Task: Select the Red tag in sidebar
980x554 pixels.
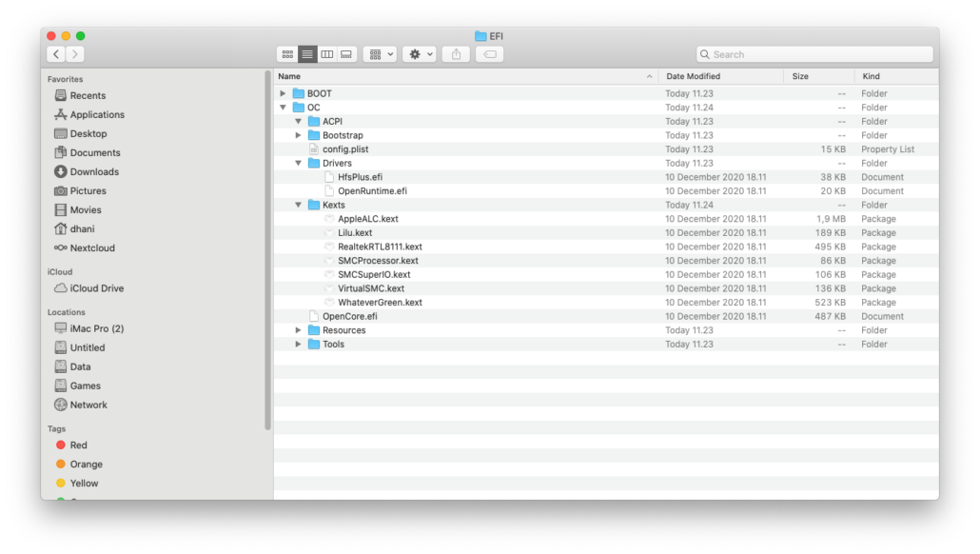Action: coord(78,445)
